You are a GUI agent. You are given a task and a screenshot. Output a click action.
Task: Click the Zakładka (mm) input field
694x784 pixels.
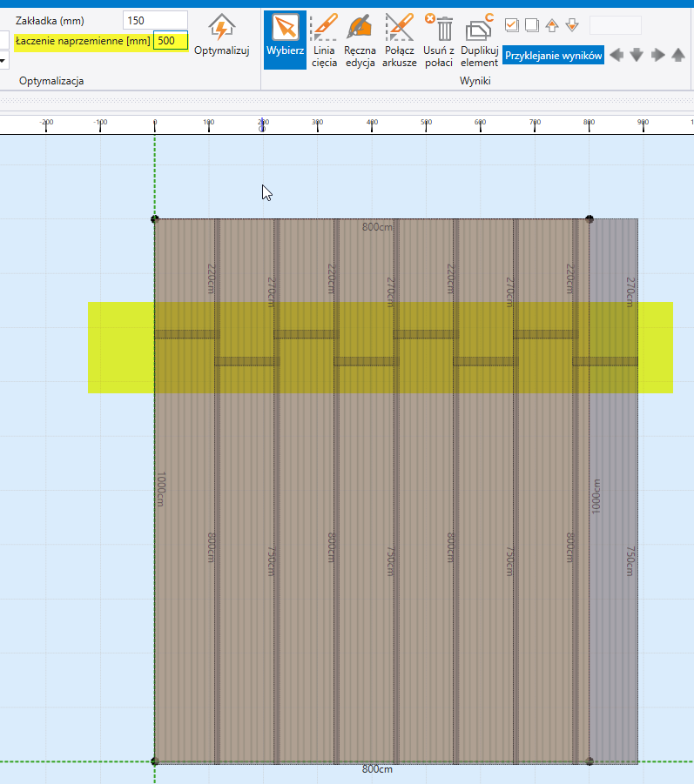[155, 20]
